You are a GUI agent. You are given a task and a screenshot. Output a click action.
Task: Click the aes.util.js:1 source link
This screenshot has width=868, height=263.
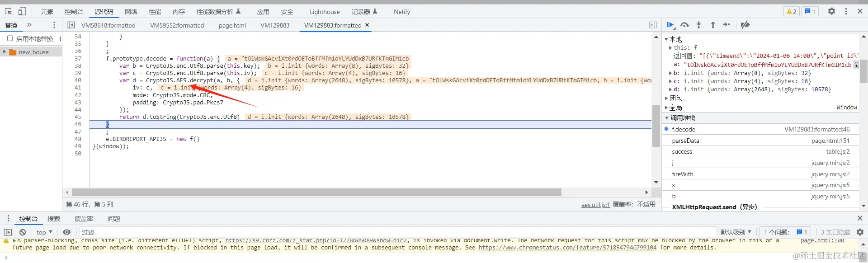[x=595, y=205]
